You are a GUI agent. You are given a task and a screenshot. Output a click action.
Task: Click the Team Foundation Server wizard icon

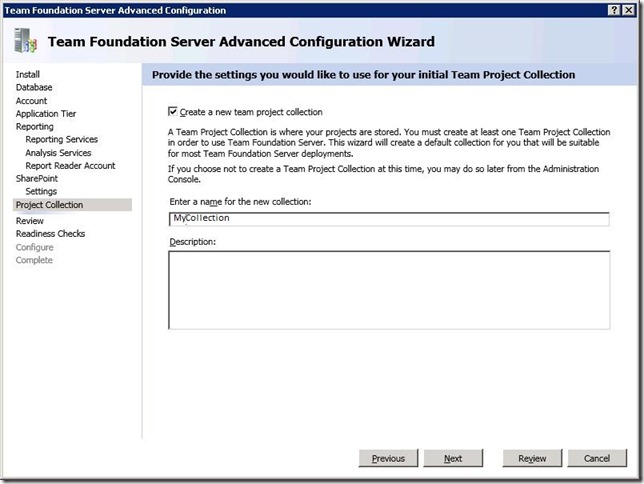pyautogui.click(x=24, y=41)
